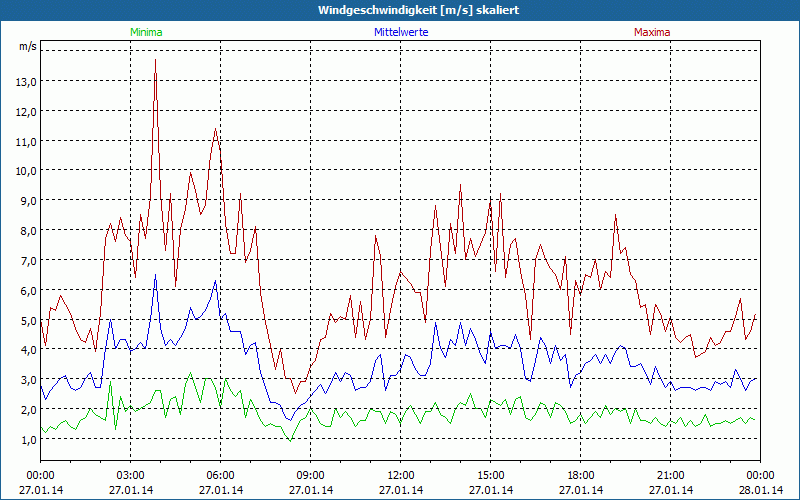Click the 4,0 y-axis tick label
800x500 pixels.
[x=27, y=350]
